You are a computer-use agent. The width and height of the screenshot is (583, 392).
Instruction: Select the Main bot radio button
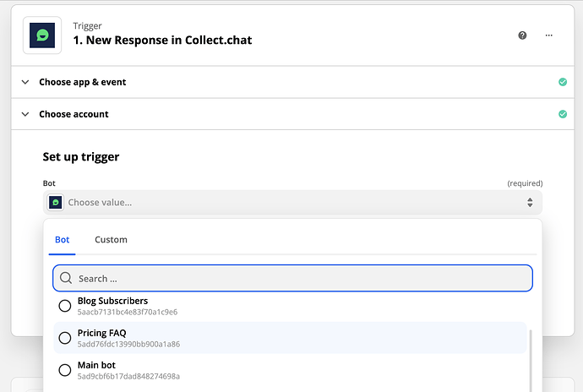[65, 370]
